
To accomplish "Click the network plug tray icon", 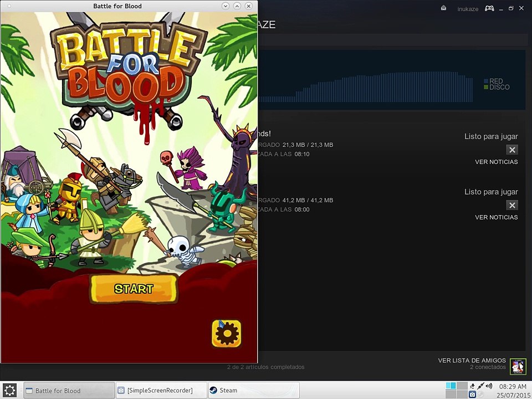I will [x=480, y=386].
